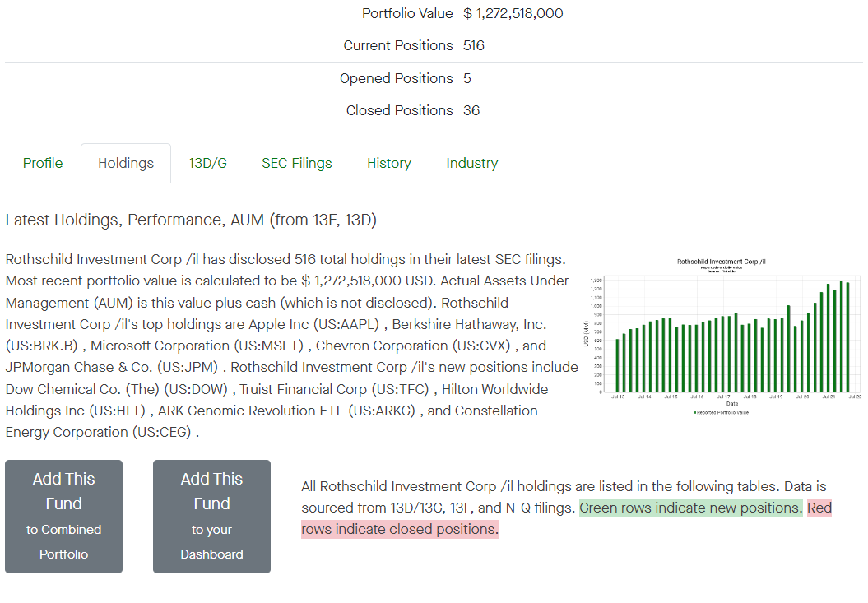The height and width of the screenshot is (603, 868).
Task: Switch to the 13D/G tab
Action: 207,164
